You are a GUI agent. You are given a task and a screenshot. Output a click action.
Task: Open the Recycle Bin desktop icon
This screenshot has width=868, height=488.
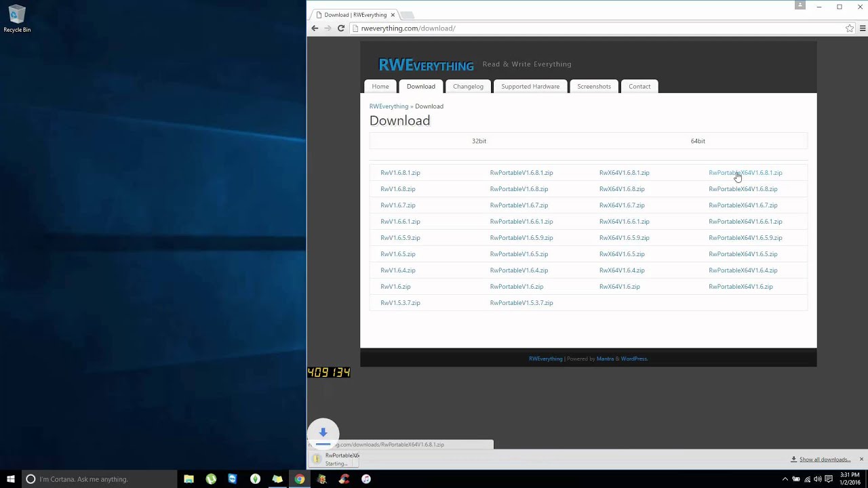coord(17,19)
